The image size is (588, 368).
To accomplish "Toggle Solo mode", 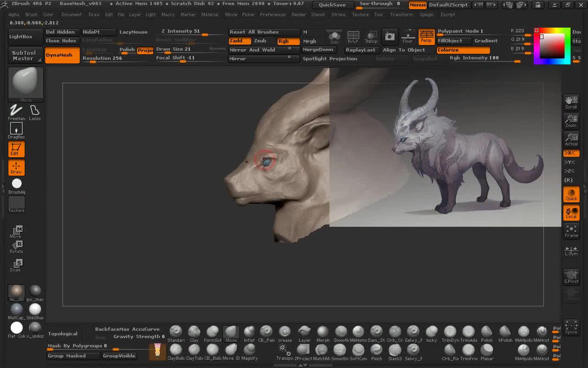I will coord(334,36).
